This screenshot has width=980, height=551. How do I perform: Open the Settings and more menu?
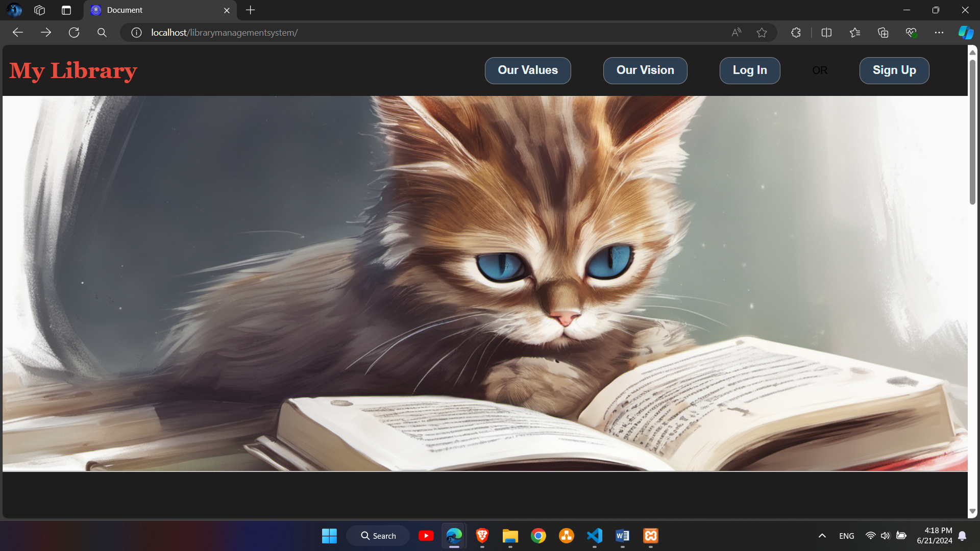coord(940,32)
